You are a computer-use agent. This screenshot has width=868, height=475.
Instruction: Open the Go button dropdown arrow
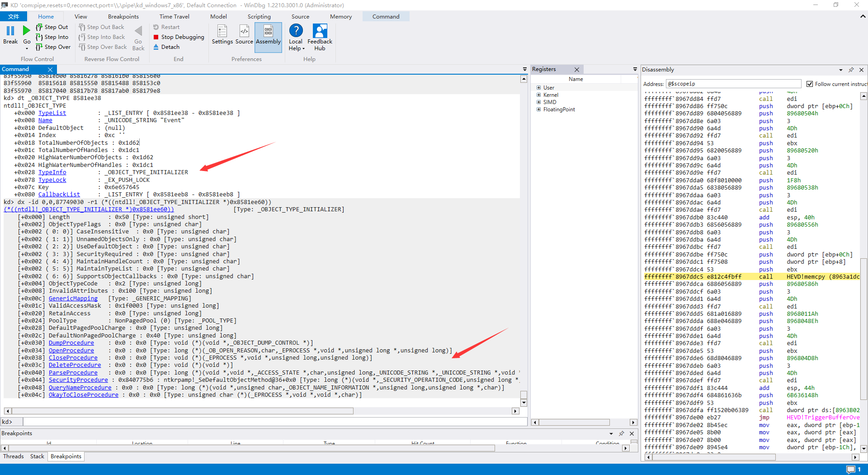click(27, 48)
